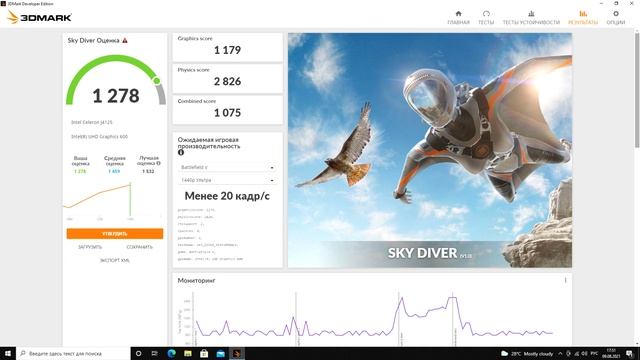640x360 pixels.
Task: Click the main score 1 278
Action: click(116, 96)
